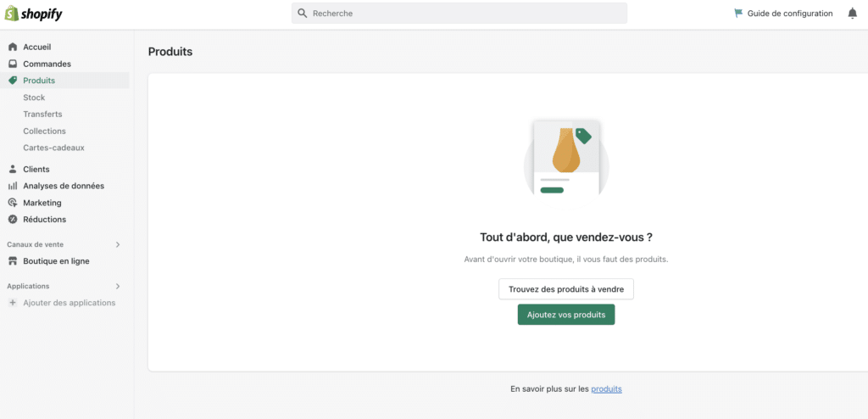The width and height of the screenshot is (868, 419).
Task: Click the Trouvez des produits à vendre button
Action: point(565,289)
